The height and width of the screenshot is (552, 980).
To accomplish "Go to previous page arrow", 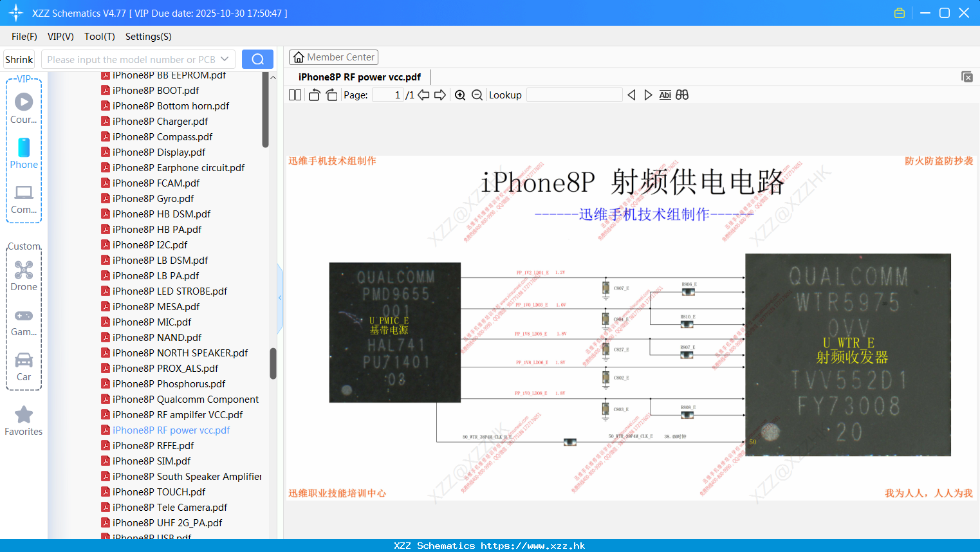I will pyautogui.click(x=423, y=95).
